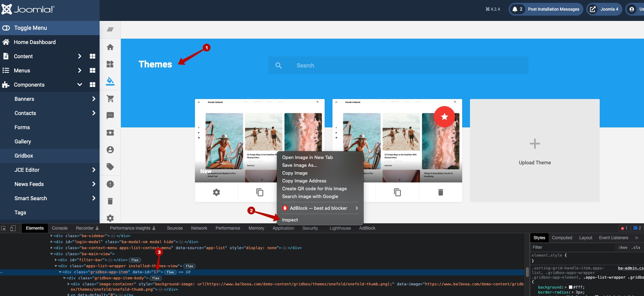Open Gridbox trash icon in sidebar
The image size is (644, 296).
(110, 201)
